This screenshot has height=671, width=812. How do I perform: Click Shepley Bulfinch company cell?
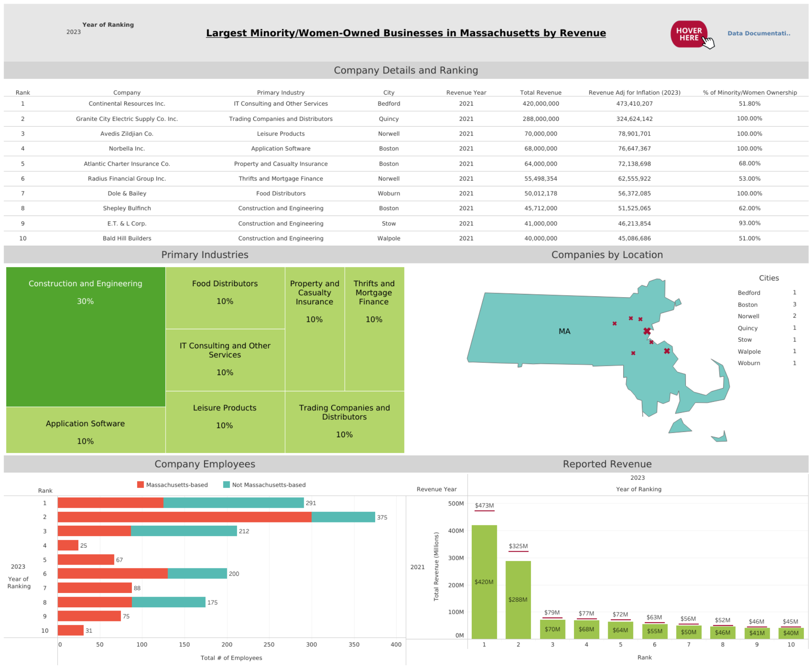coord(127,208)
